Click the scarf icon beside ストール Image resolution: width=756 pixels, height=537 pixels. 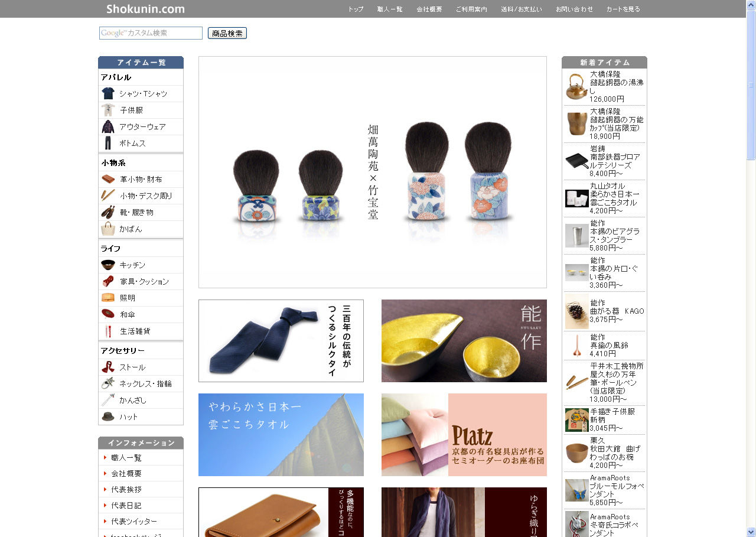pos(108,367)
